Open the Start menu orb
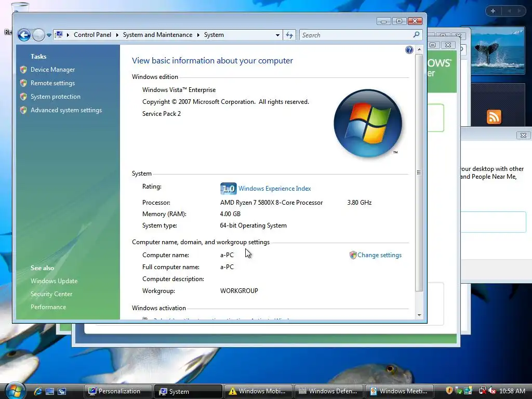Screen dimensions: 532x399 pyautogui.click(x=15, y=390)
